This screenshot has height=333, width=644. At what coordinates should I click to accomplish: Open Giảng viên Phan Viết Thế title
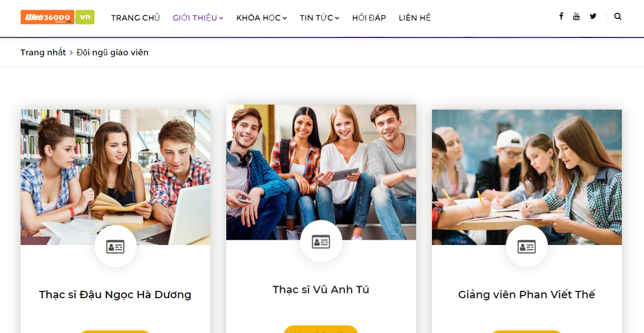tap(526, 295)
